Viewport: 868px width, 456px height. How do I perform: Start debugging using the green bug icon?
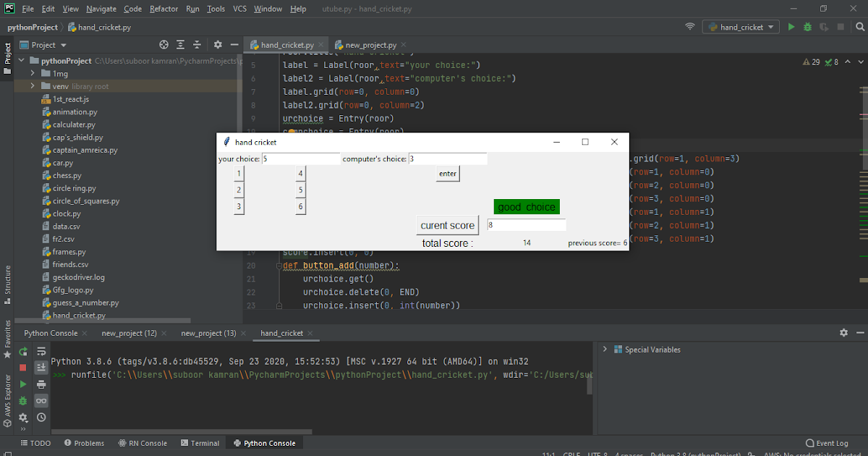click(x=807, y=26)
